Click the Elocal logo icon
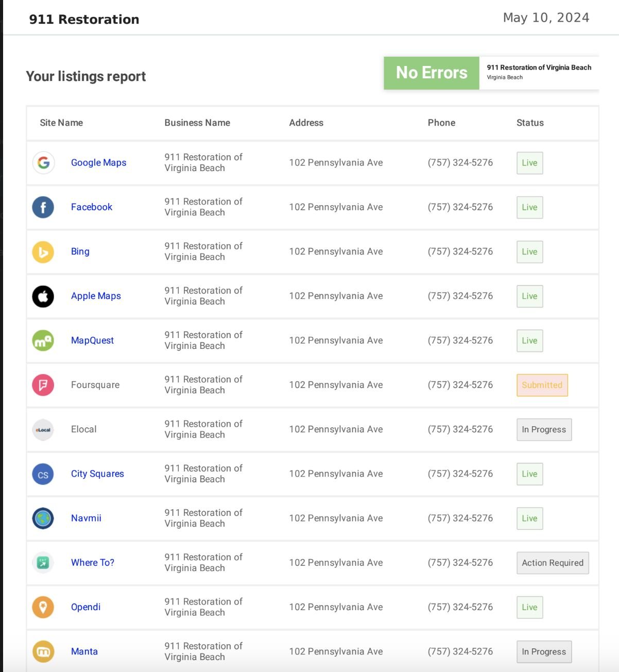619x672 pixels. (43, 429)
